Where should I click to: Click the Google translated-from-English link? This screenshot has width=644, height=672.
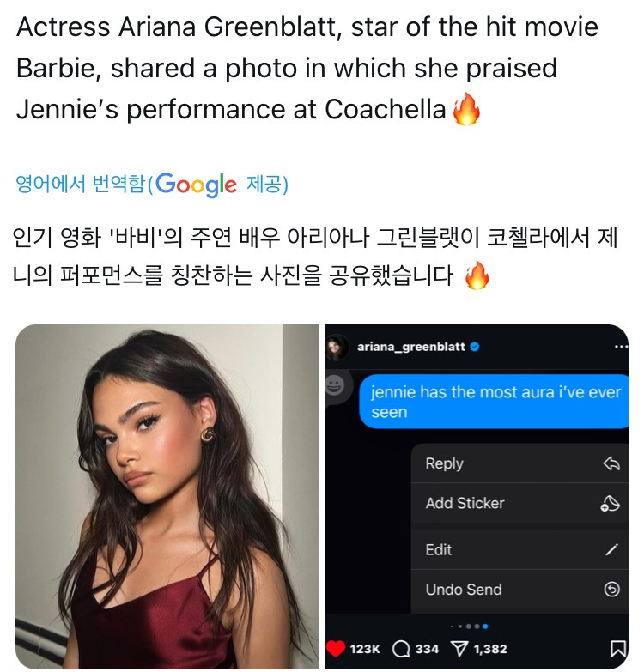pos(152,184)
